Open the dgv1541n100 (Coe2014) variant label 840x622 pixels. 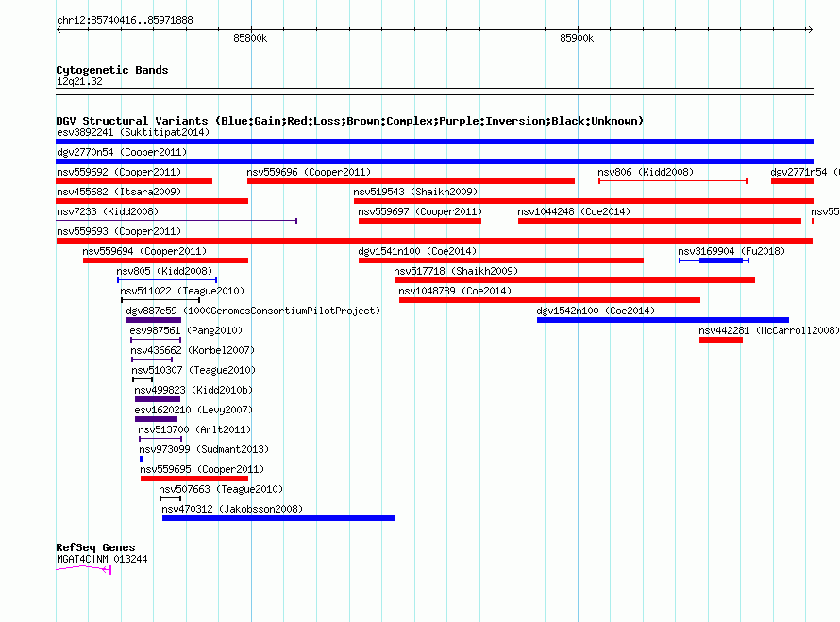(x=417, y=251)
